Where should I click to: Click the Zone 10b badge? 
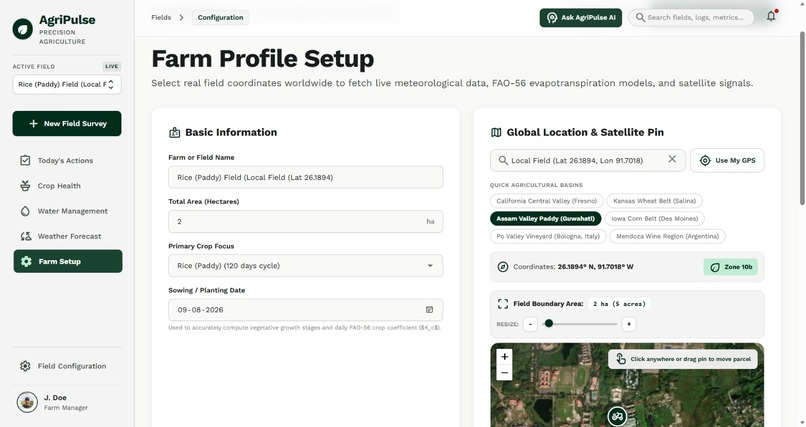coord(730,267)
